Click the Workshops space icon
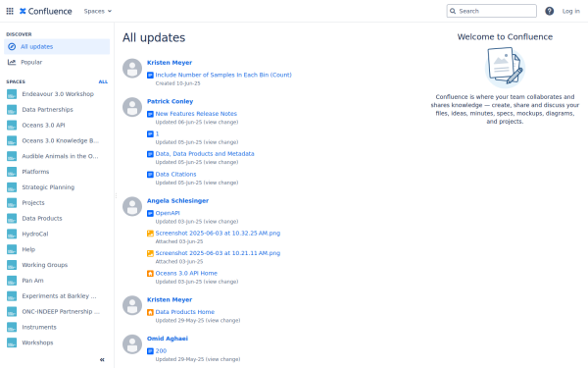This screenshot has height=368, width=588. (x=12, y=342)
